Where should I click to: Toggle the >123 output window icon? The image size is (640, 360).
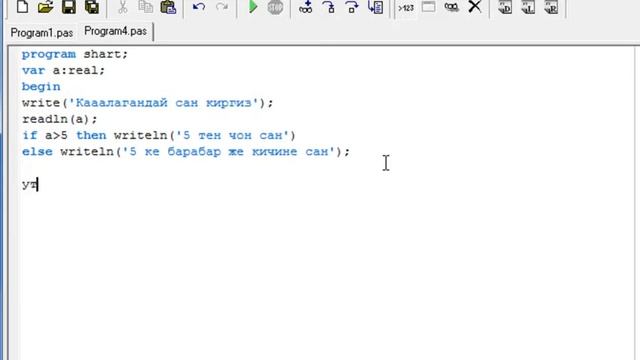click(x=406, y=7)
